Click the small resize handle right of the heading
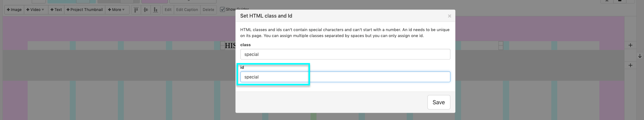Image resolution: width=644 pixels, height=120 pixels. pos(501,46)
